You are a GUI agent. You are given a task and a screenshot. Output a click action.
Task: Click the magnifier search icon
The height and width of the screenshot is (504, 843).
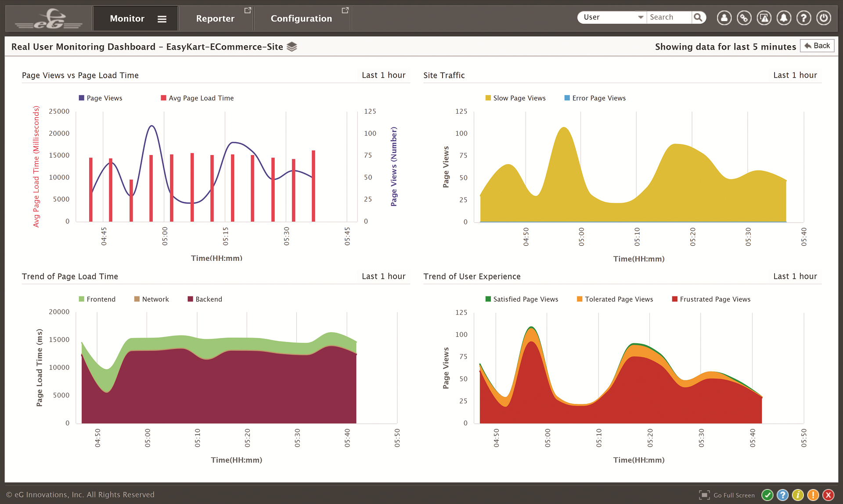pos(698,18)
